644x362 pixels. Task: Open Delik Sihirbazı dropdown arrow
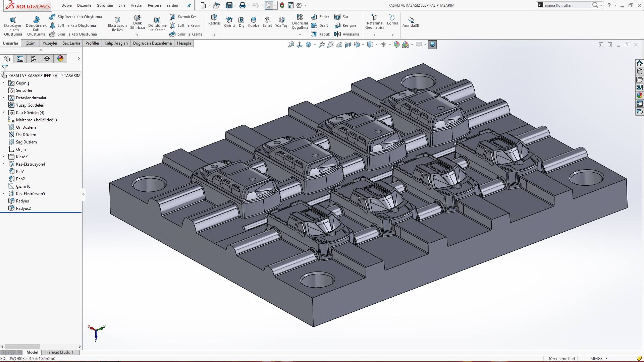[x=137, y=35]
